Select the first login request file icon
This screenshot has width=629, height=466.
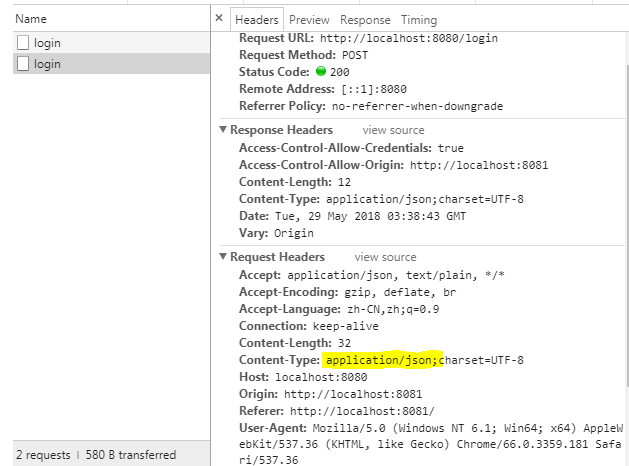point(24,43)
